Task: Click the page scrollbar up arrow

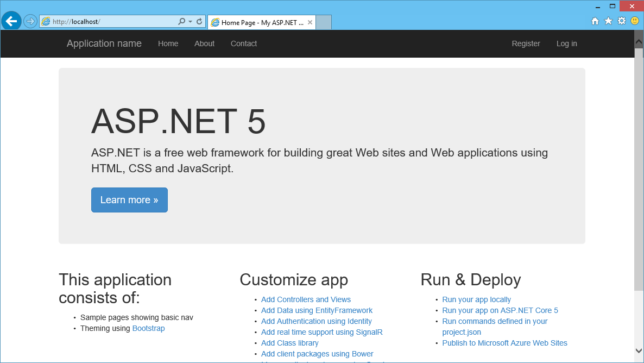Action: pos(639,41)
